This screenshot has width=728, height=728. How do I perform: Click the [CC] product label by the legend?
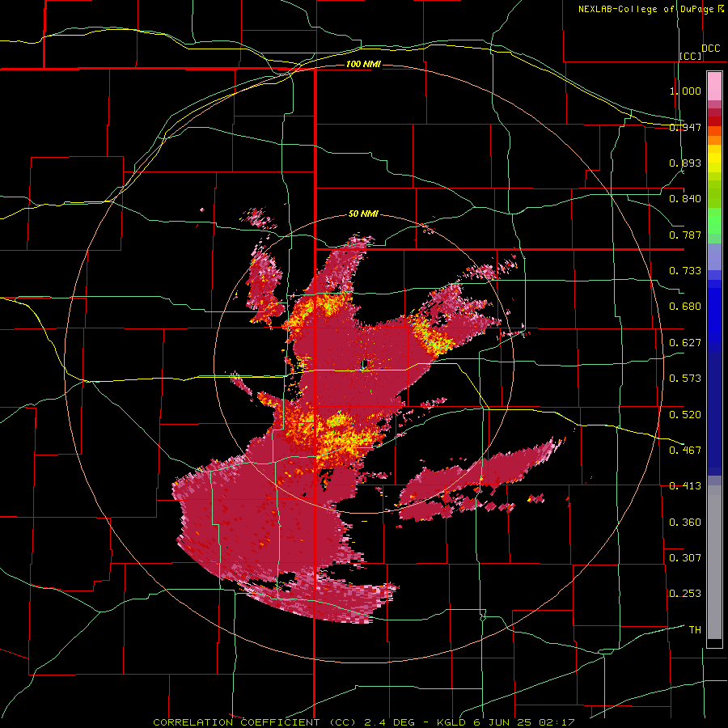click(691, 56)
